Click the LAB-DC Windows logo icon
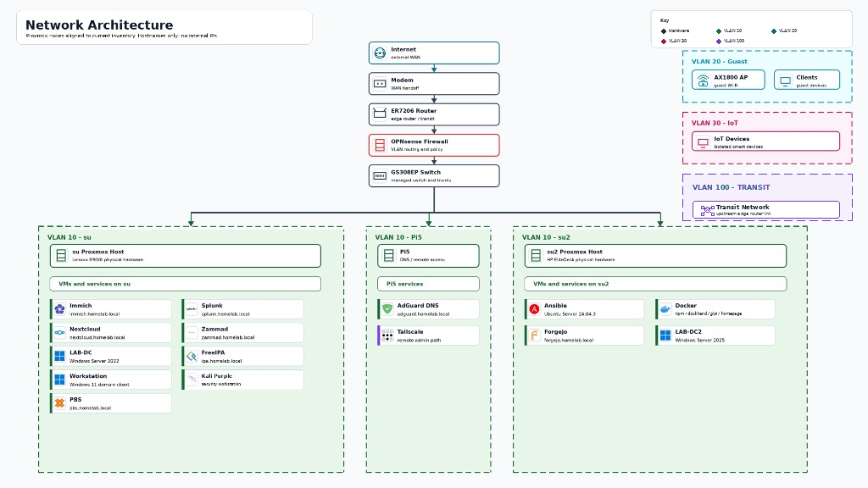This screenshot has height=488, width=868. [x=60, y=357]
